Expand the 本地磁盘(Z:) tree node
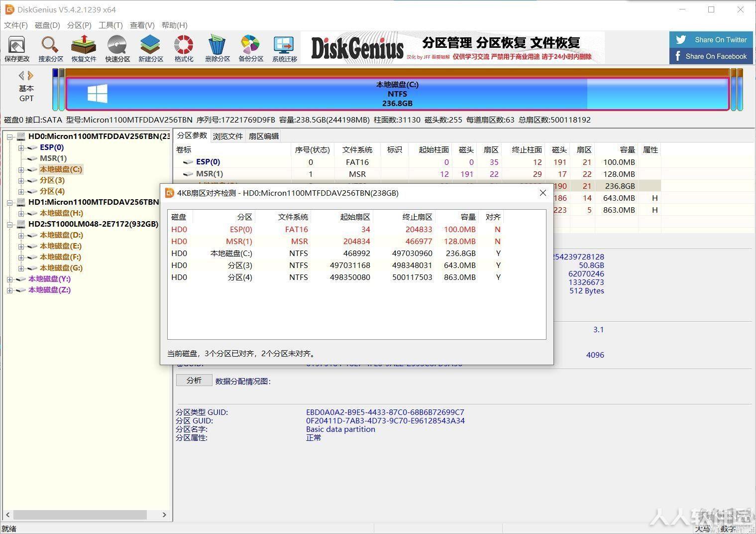This screenshot has width=756, height=534. pos(9,290)
